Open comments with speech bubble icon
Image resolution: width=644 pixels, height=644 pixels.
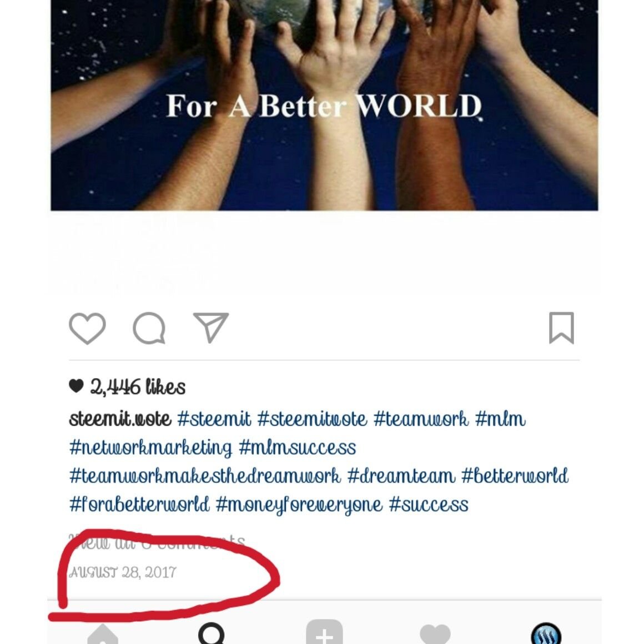coord(149,328)
